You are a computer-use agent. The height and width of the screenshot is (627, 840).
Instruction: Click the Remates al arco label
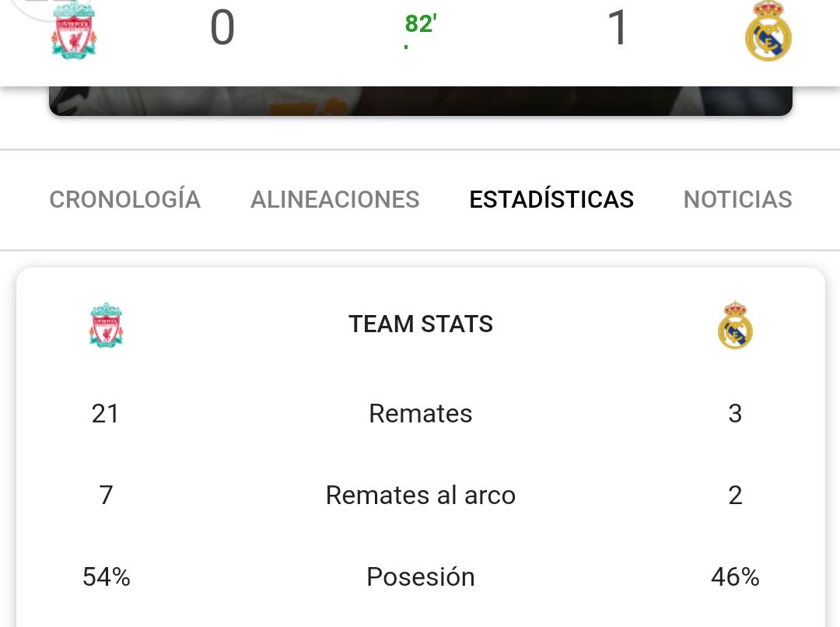coord(421,495)
